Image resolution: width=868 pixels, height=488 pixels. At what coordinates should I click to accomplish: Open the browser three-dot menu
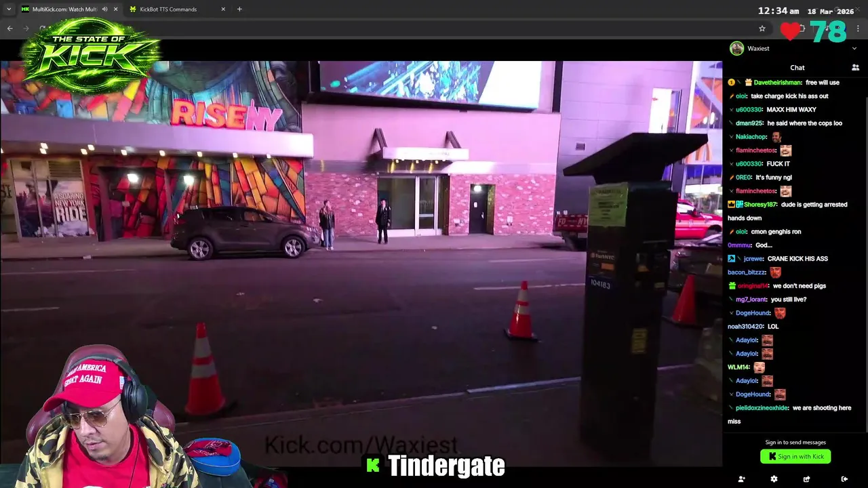click(859, 28)
